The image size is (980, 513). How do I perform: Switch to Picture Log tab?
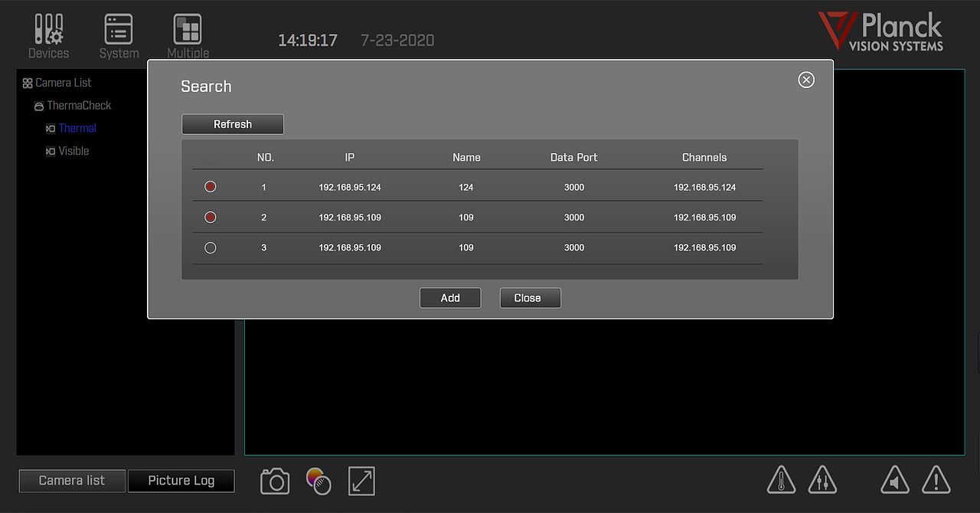click(181, 481)
